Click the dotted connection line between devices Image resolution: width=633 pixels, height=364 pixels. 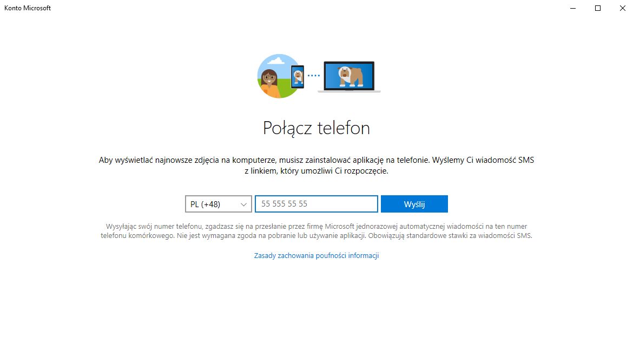(x=314, y=76)
